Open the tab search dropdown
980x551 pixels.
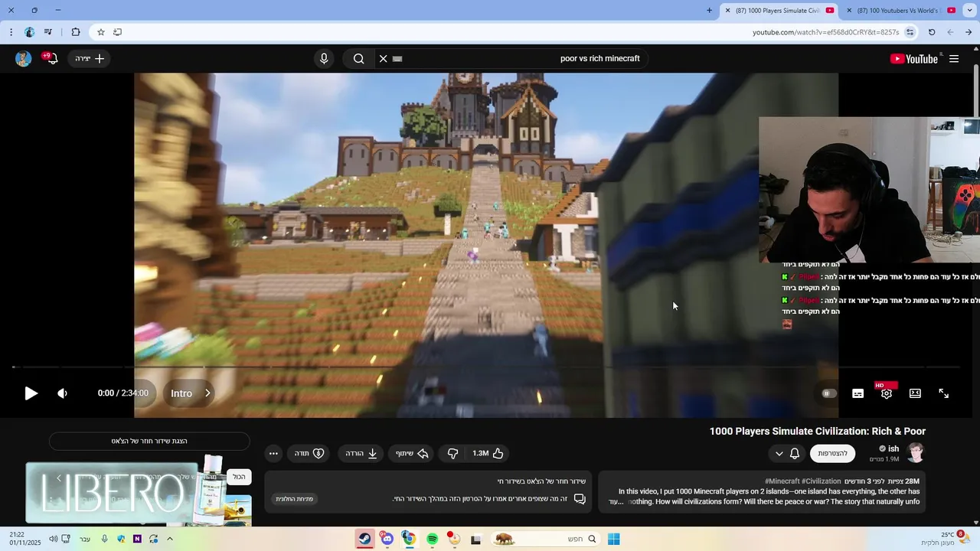click(x=970, y=11)
